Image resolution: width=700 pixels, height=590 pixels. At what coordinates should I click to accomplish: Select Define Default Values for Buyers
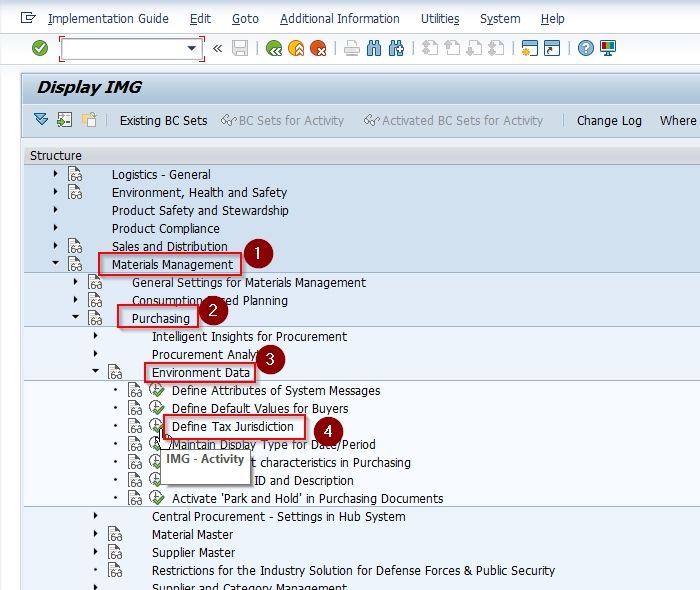coord(260,408)
